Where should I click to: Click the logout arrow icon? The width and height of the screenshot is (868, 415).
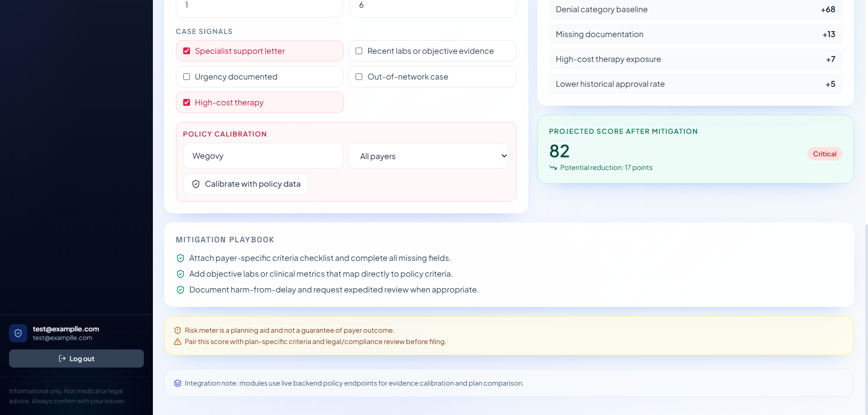click(x=62, y=358)
